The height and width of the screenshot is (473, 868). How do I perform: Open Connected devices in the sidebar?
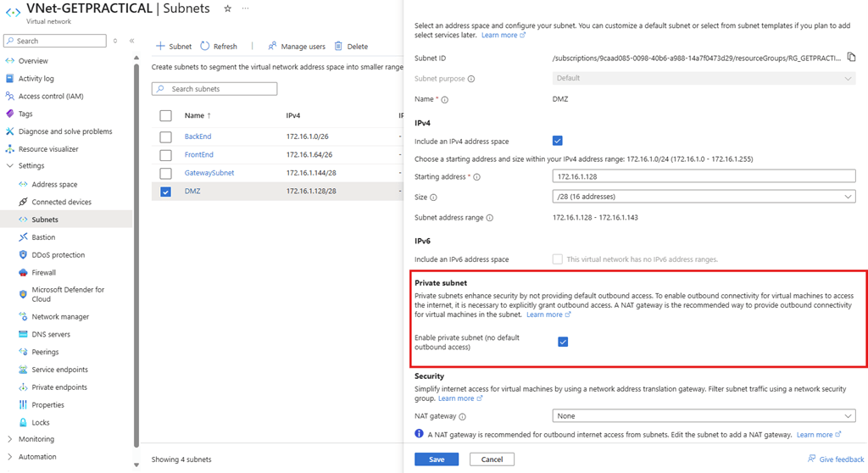tap(61, 202)
